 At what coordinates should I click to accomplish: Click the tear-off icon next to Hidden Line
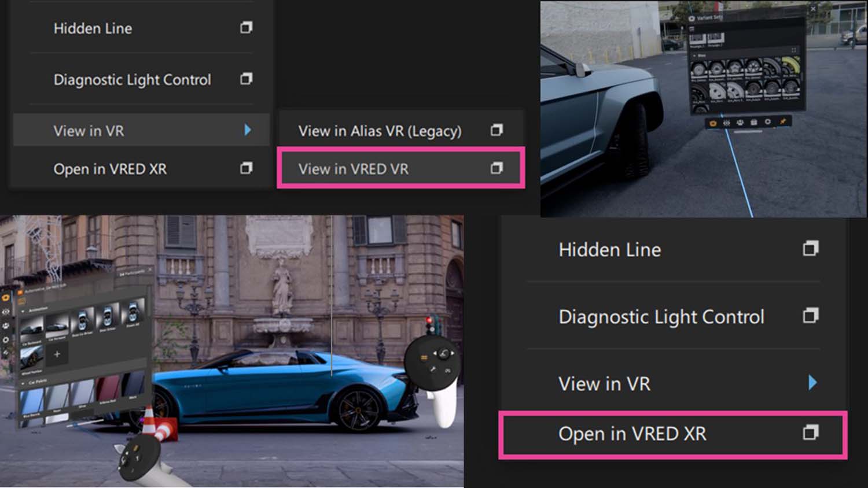246,28
